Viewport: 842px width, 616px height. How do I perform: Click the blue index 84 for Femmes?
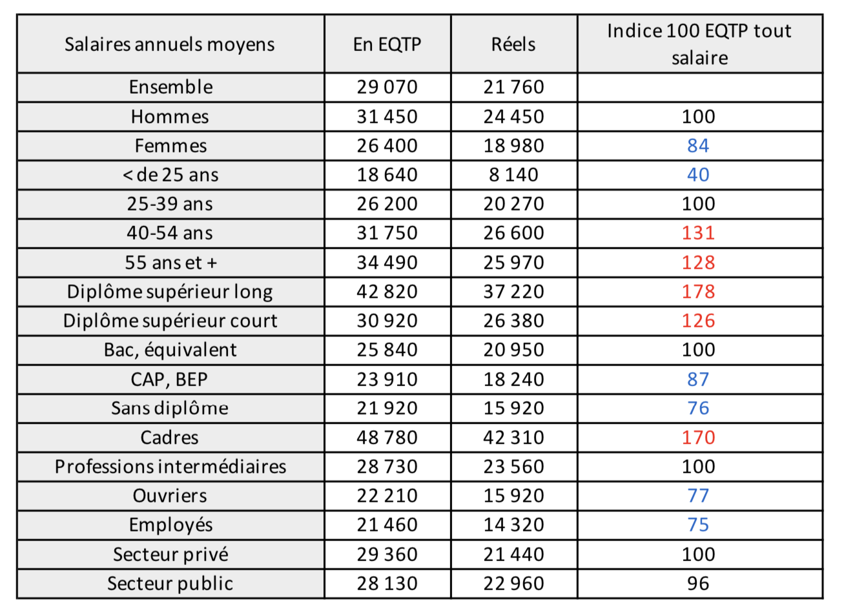point(698,146)
